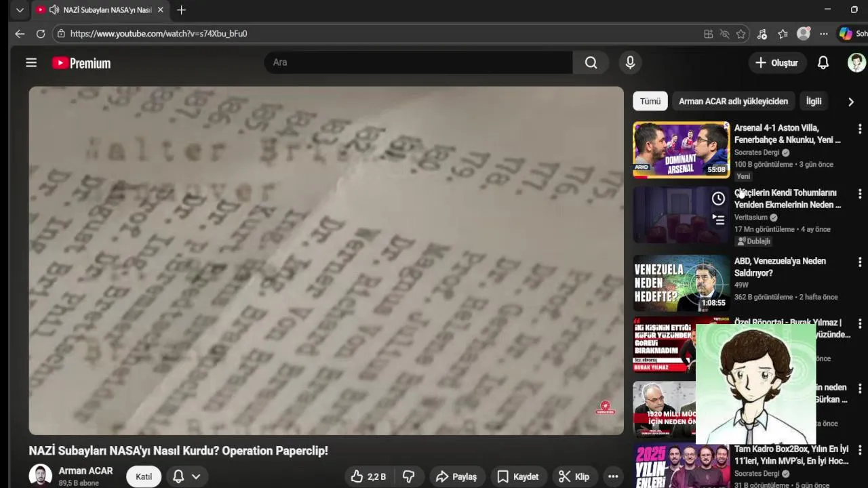This screenshot has width=868, height=488.
Task: Open Tam Kadro Box2Box video title
Action: [x=791, y=455]
